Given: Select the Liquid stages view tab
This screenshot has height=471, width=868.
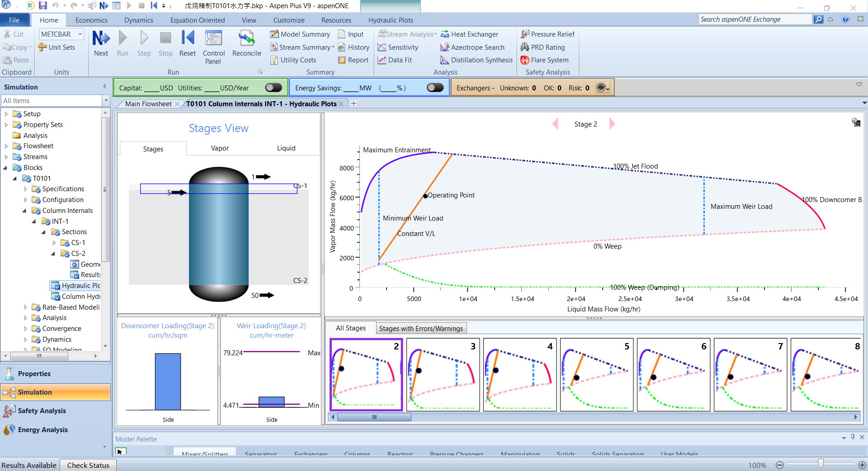Looking at the screenshot, I should (286, 148).
